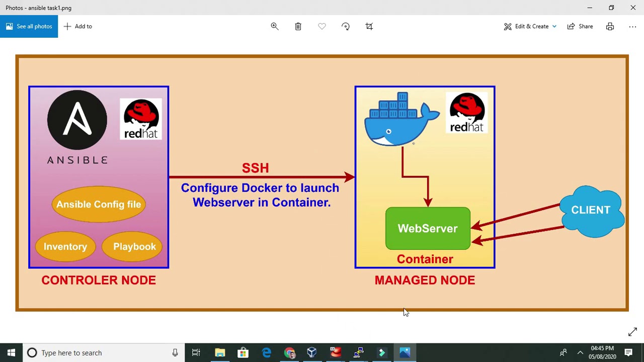The width and height of the screenshot is (644, 362).
Task: Open the People icon in system tray
Action: coord(563,352)
